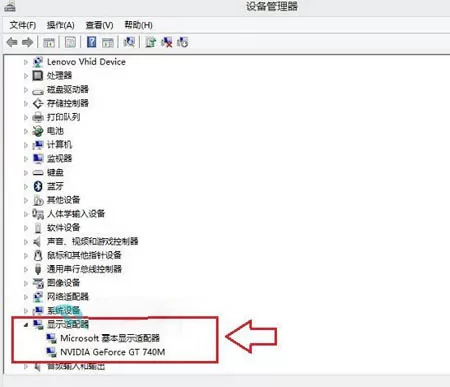Expand the 网络适配器 node
The width and height of the screenshot is (450, 387).
point(26,297)
